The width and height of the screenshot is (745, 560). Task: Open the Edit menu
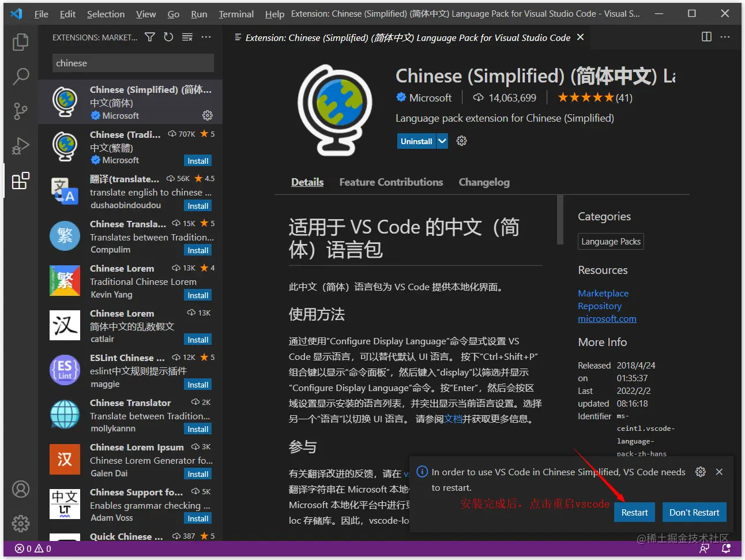click(67, 14)
